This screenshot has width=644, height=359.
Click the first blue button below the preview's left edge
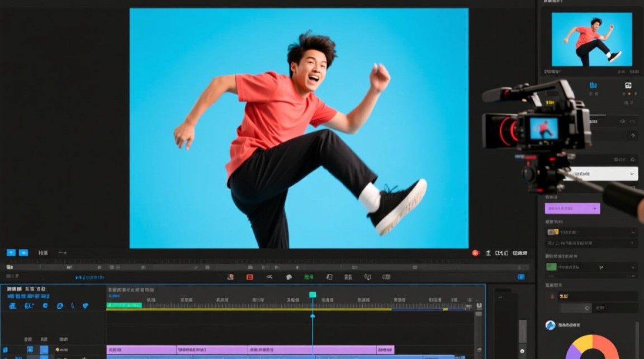11,253
